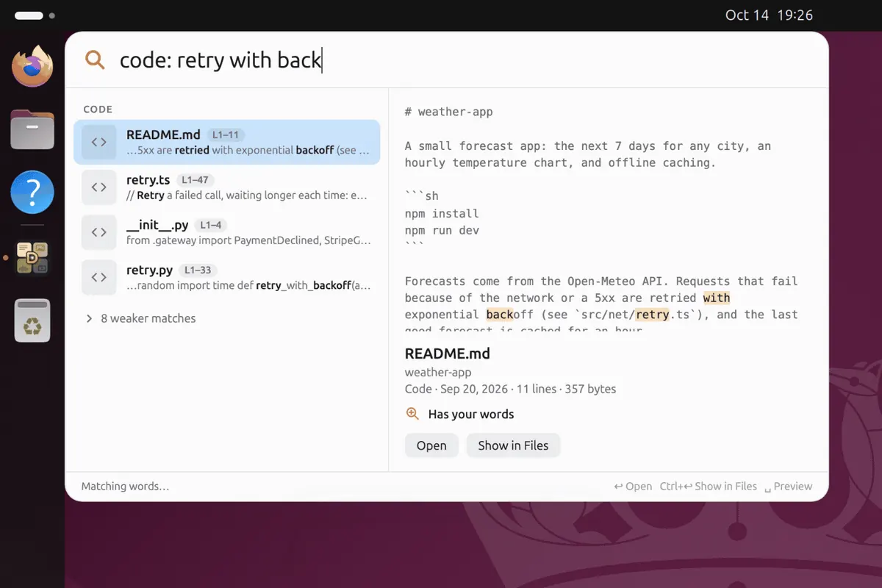The image size is (882, 588).
Task: Open the clock showing Oct 14 19:26
Action: [769, 15]
